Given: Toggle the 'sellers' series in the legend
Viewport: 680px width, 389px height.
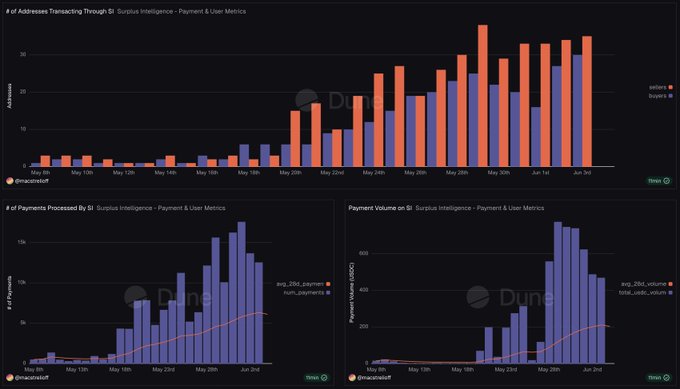Looking at the screenshot, I should coord(660,87).
